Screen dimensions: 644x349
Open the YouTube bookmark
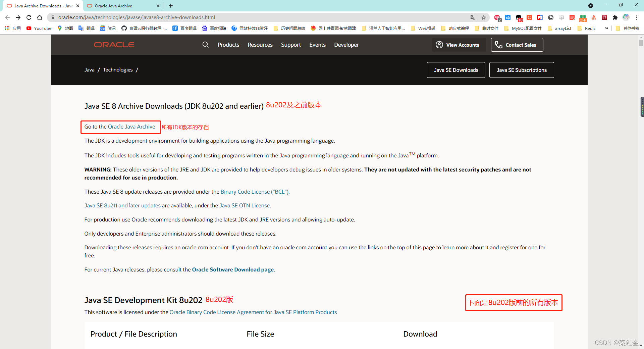pyautogui.click(x=39, y=28)
